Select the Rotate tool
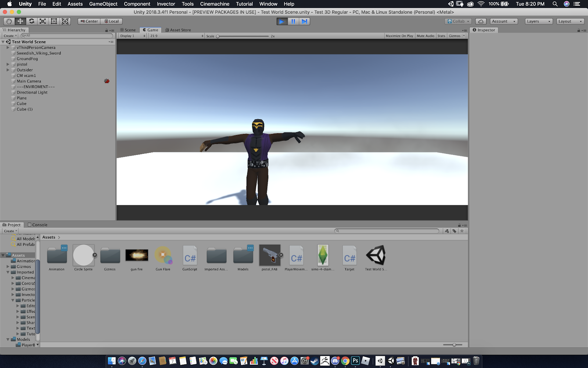The height and width of the screenshot is (368, 588). tap(32, 21)
